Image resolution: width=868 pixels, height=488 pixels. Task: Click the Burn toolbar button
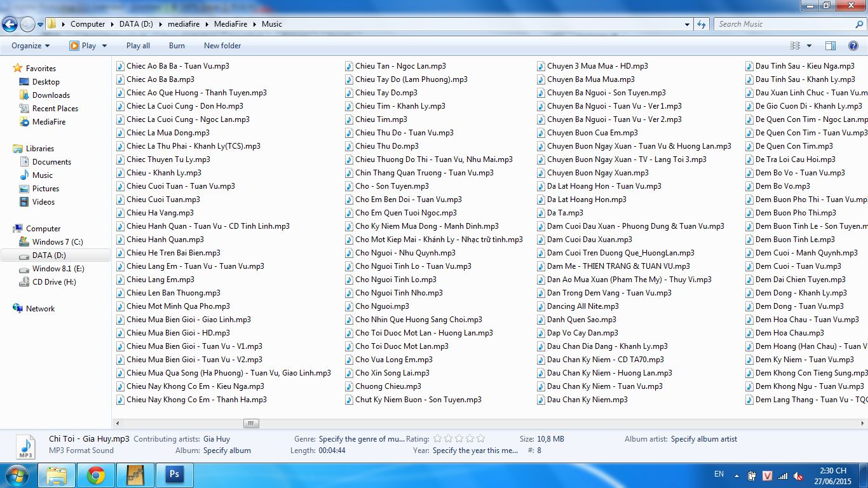click(x=177, y=46)
